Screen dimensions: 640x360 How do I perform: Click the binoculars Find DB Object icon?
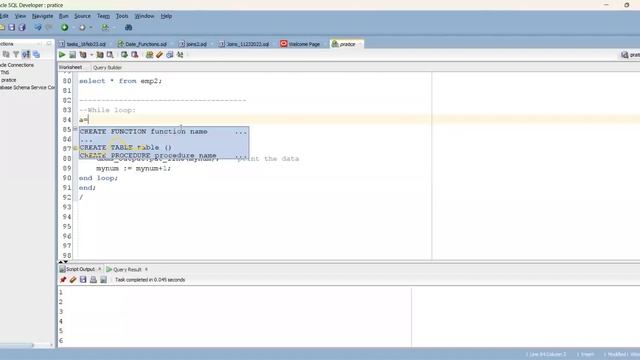tap(128, 27)
